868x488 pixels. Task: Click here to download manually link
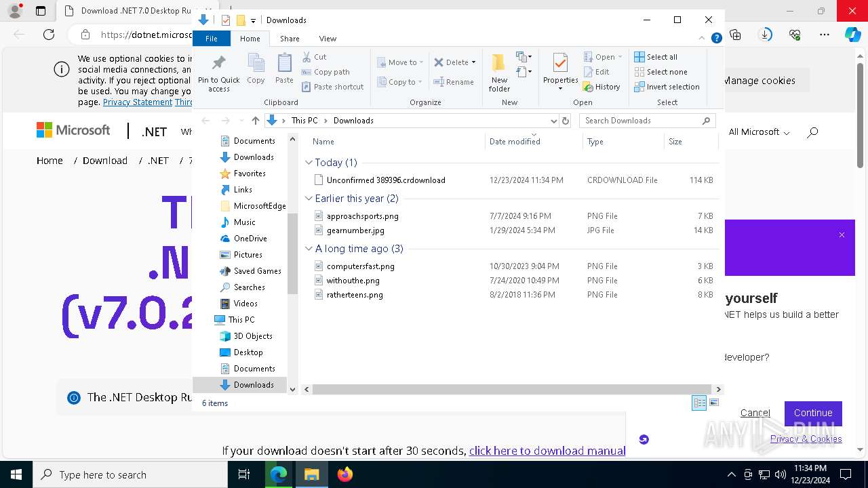[x=547, y=451]
